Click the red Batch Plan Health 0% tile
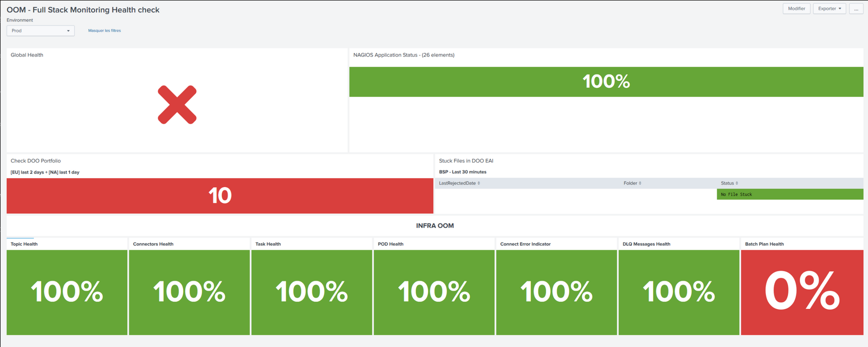The image size is (868, 347). [x=802, y=292]
